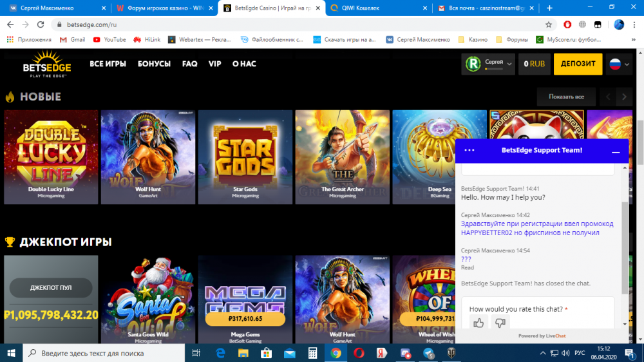
Task: Show next new games arrow
Action: coord(624,97)
